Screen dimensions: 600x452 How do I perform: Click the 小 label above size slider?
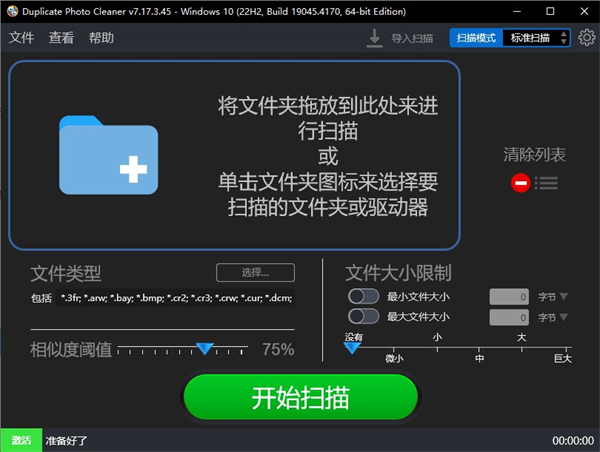pyautogui.click(x=437, y=337)
